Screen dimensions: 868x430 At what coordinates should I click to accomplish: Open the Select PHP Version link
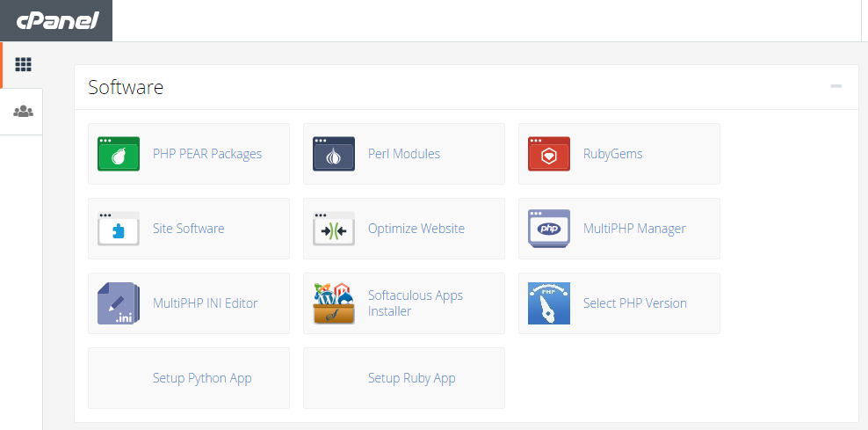pos(635,303)
